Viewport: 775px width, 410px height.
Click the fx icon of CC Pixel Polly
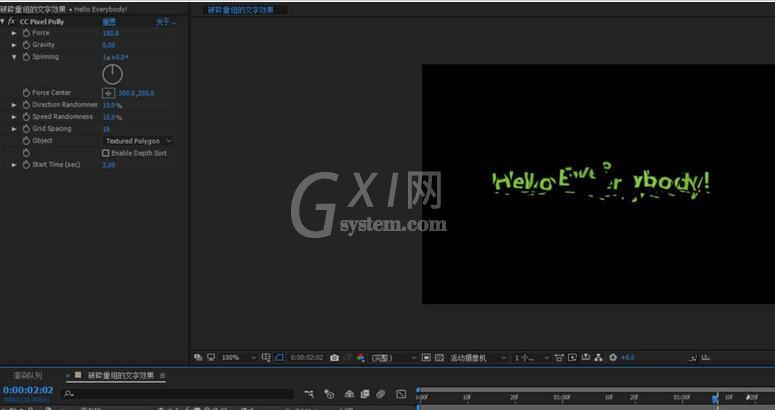[x=11, y=22]
